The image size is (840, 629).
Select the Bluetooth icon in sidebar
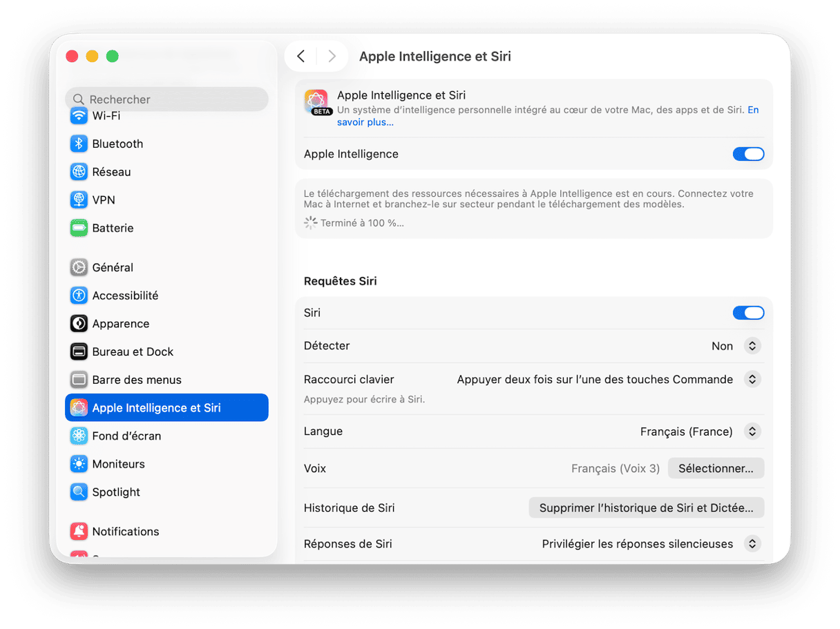click(79, 144)
